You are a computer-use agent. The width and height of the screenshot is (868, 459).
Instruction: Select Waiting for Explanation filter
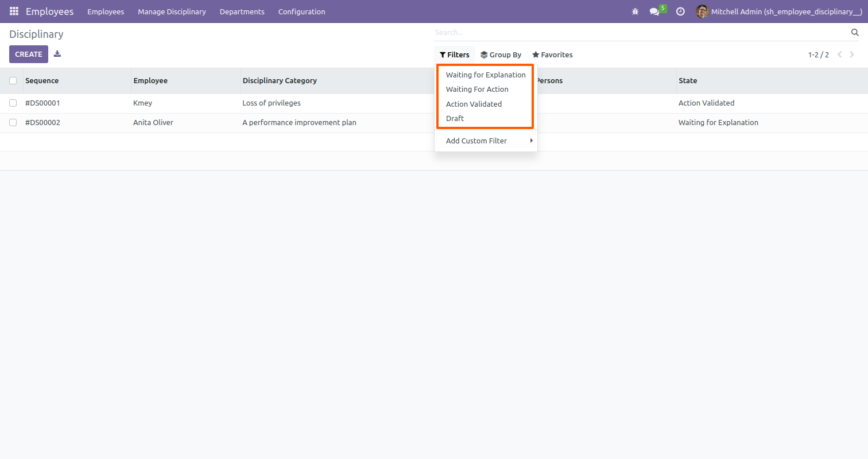coord(486,75)
